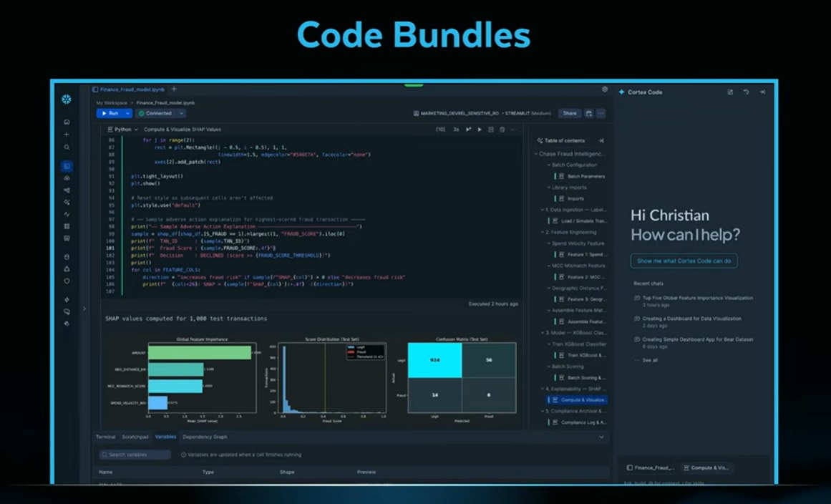Collapse the bottom panel chevron

[x=601, y=437]
